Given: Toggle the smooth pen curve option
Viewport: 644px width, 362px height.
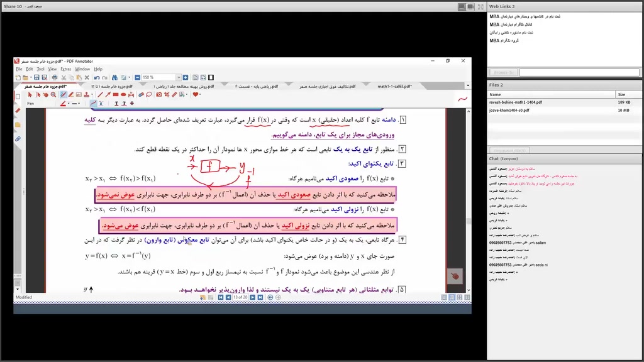Looking at the screenshot, I should (x=93, y=104).
